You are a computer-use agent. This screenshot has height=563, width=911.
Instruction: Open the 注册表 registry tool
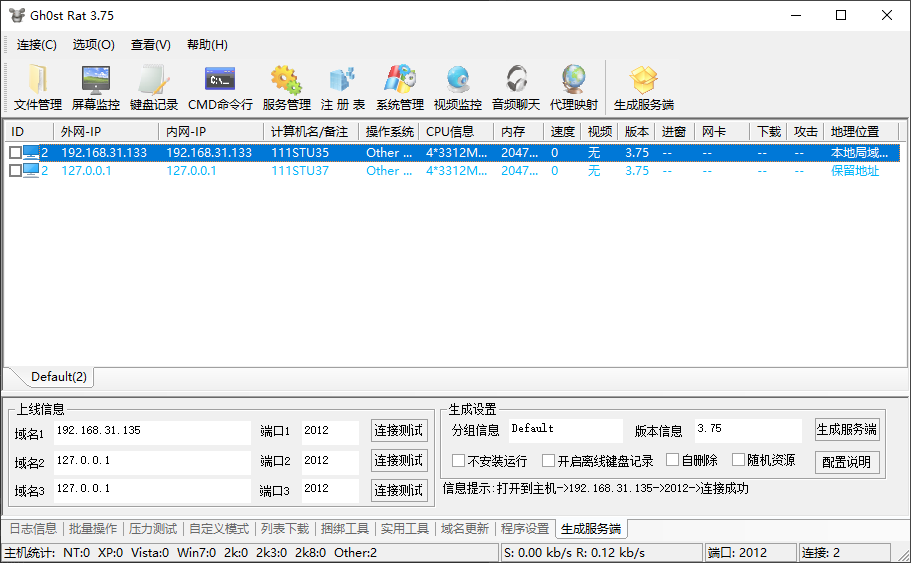[343, 88]
